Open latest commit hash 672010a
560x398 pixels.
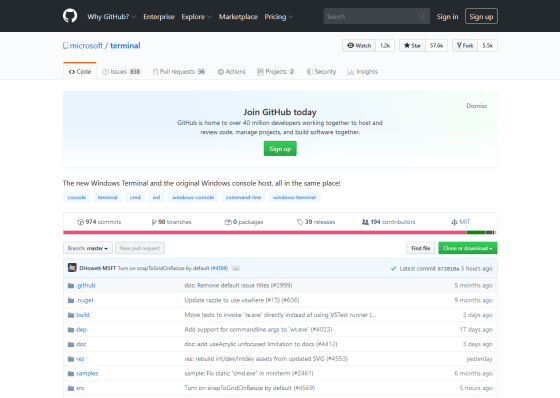click(x=448, y=269)
